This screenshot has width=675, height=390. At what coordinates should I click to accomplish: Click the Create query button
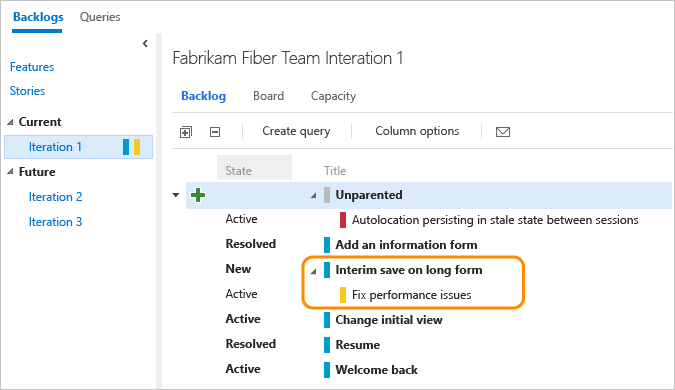coord(296,131)
